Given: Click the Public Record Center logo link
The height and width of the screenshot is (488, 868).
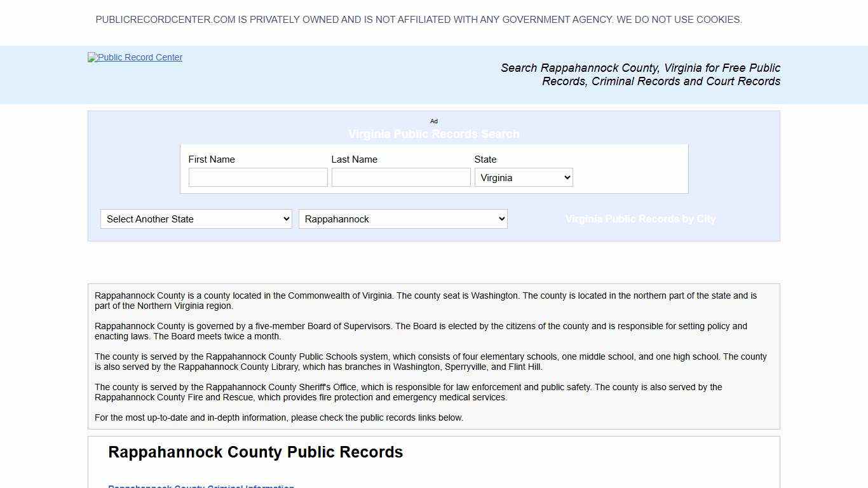Looking at the screenshot, I should pyautogui.click(x=135, y=57).
